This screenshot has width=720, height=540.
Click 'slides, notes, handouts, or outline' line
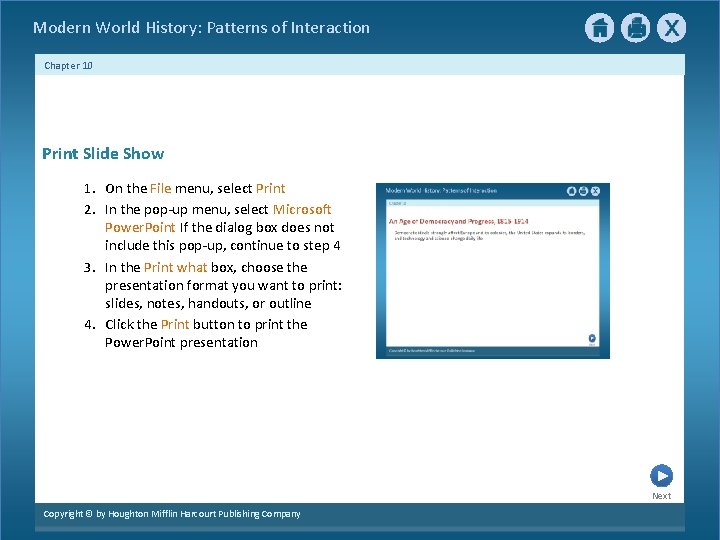(208, 304)
